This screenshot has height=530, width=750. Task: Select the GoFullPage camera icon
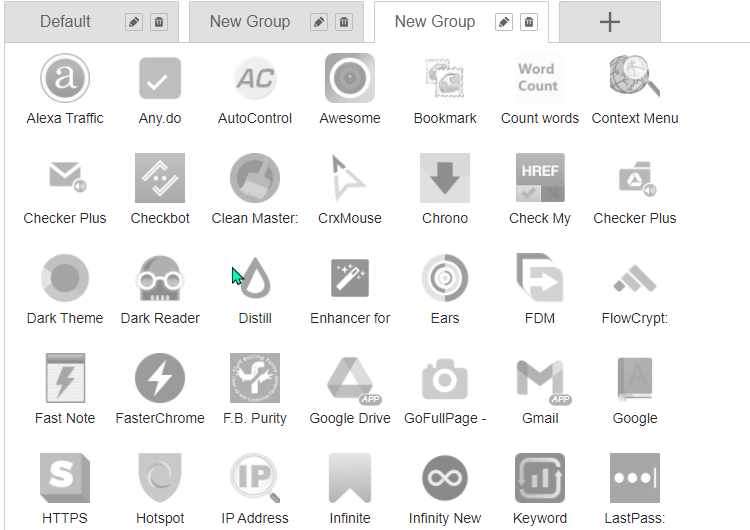(445, 379)
